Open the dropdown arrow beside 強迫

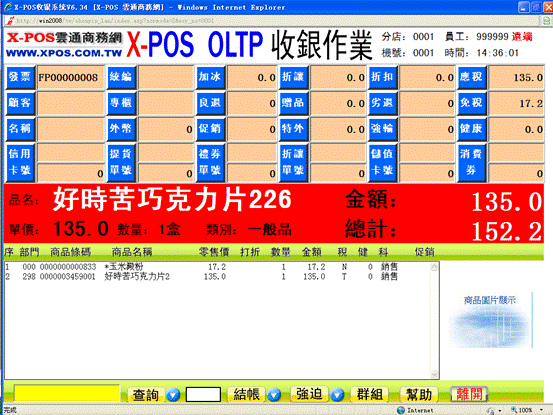(x=337, y=395)
